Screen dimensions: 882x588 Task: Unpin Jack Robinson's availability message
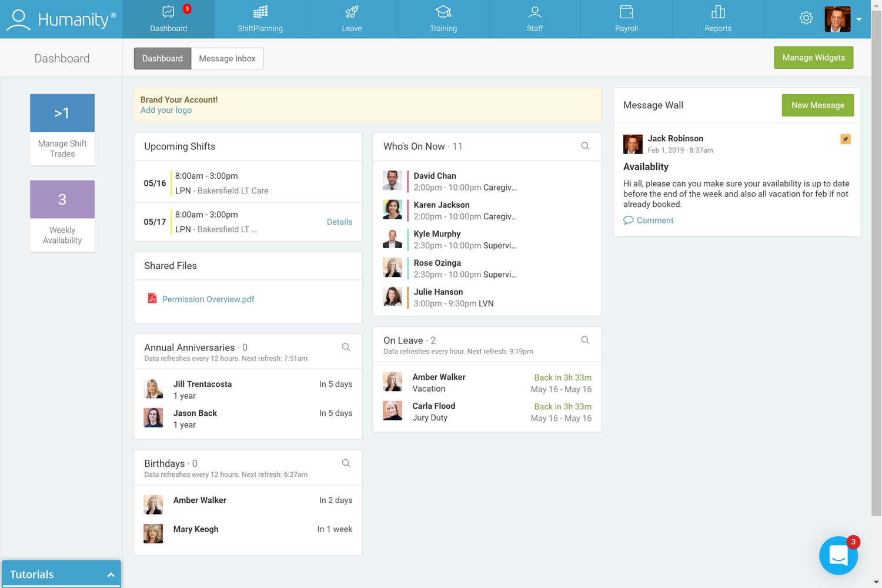click(x=845, y=139)
